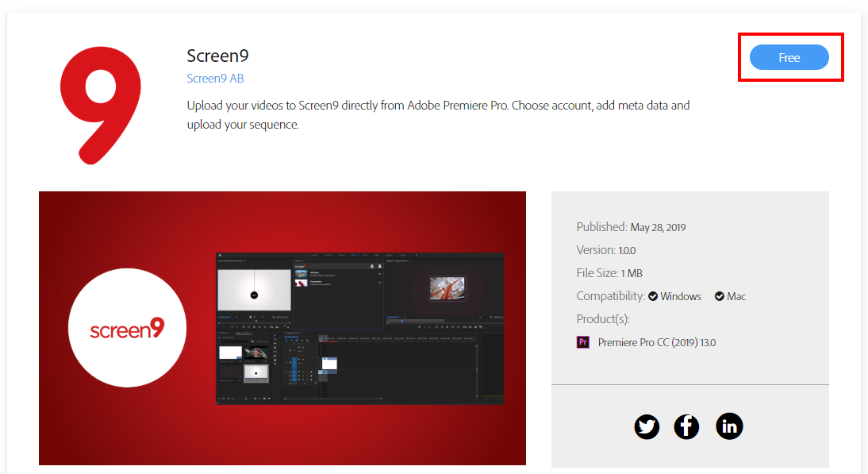This screenshot has width=868, height=474.
Task: Click the Mac compatibility checkmark
Action: pos(720,296)
